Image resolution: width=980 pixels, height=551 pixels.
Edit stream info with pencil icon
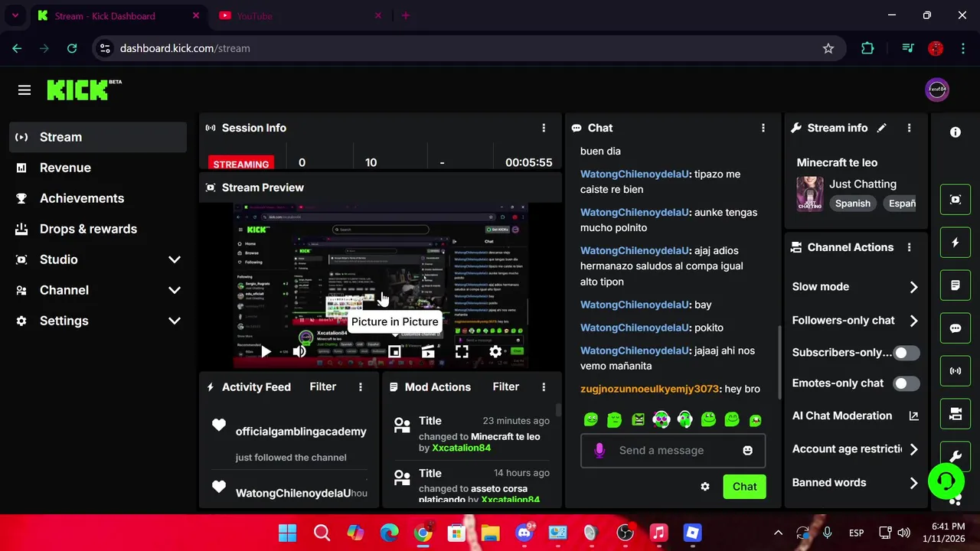point(881,128)
